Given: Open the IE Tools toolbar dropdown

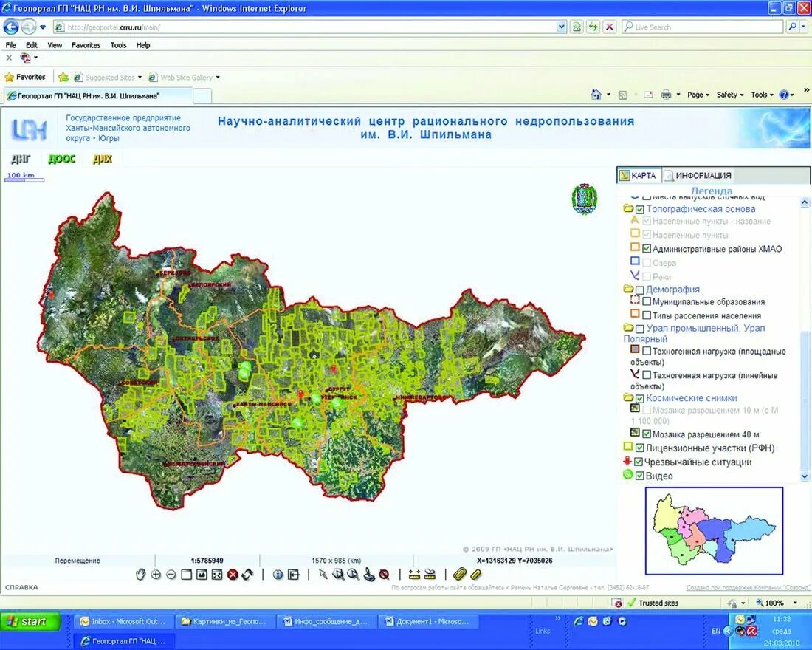Looking at the screenshot, I should [763, 95].
